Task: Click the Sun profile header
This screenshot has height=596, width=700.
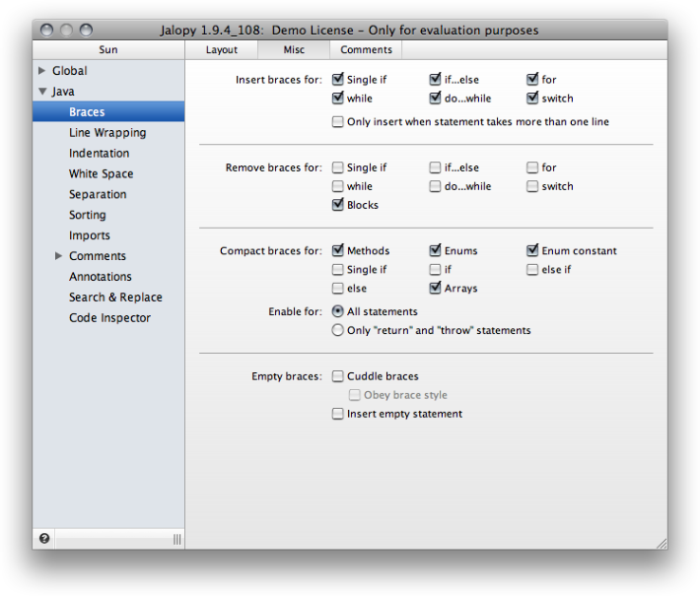Action: click(108, 49)
